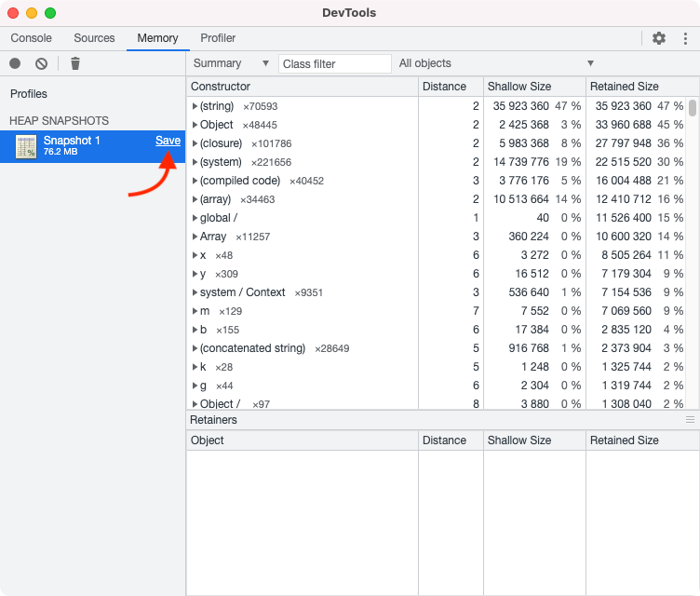Screen dimensions: 700x596
Task: Sort by Retained Size column header
Action: (624, 87)
